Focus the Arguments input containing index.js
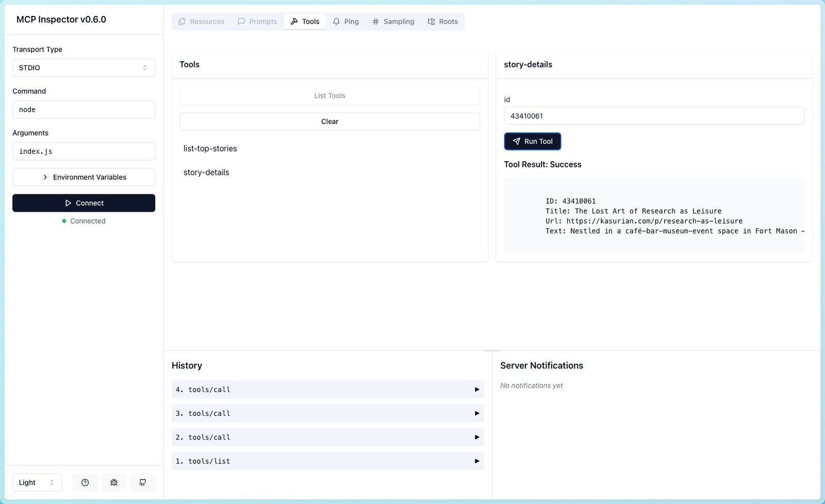The image size is (825, 504). [84, 151]
